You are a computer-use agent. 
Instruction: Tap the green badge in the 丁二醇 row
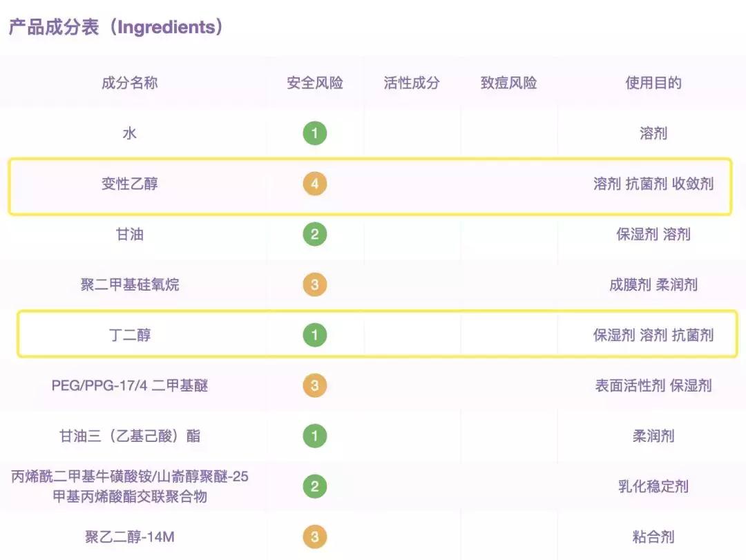pos(314,335)
